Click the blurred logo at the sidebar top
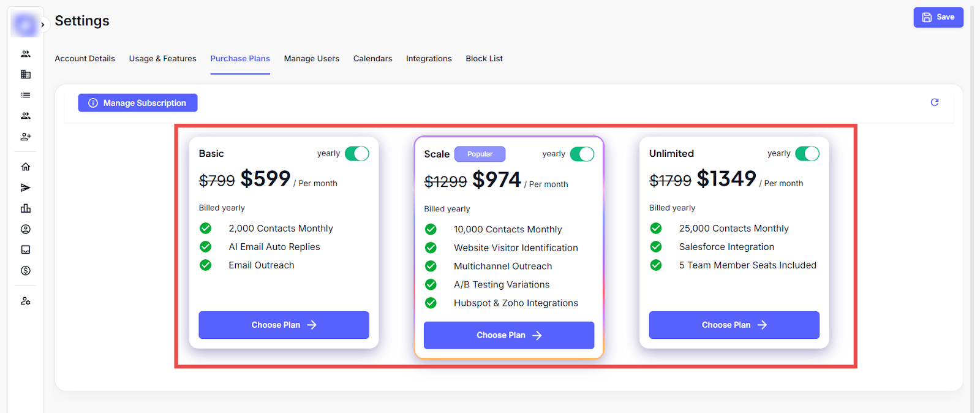Image resolution: width=980 pixels, height=413 pixels. click(25, 25)
